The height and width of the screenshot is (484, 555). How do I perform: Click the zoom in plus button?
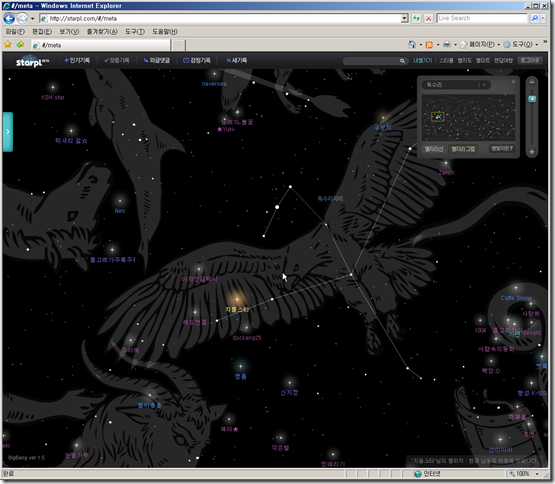pos(532,152)
